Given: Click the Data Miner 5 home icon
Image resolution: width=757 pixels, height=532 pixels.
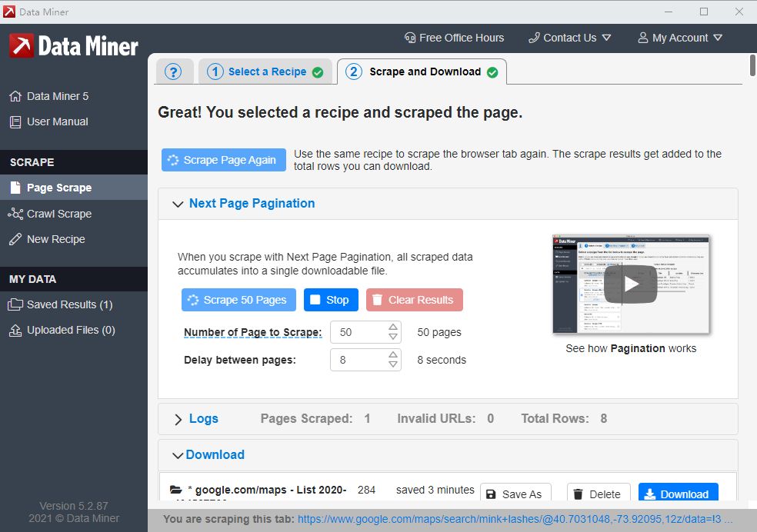Looking at the screenshot, I should coord(15,96).
